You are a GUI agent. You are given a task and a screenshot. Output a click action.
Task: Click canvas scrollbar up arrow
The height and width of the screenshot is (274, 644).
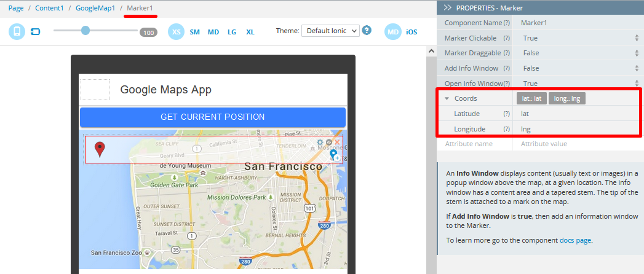tap(431, 51)
